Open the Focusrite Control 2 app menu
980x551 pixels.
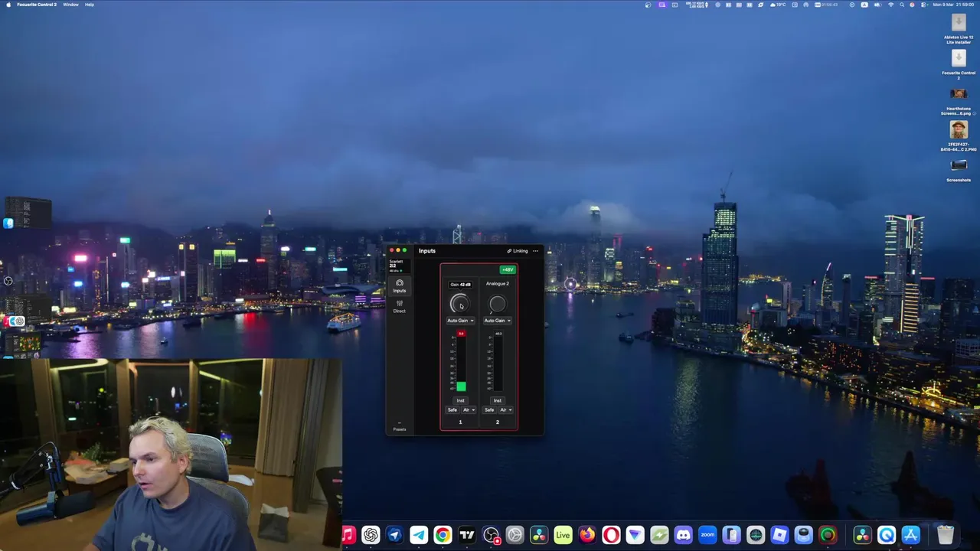[37, 5]
